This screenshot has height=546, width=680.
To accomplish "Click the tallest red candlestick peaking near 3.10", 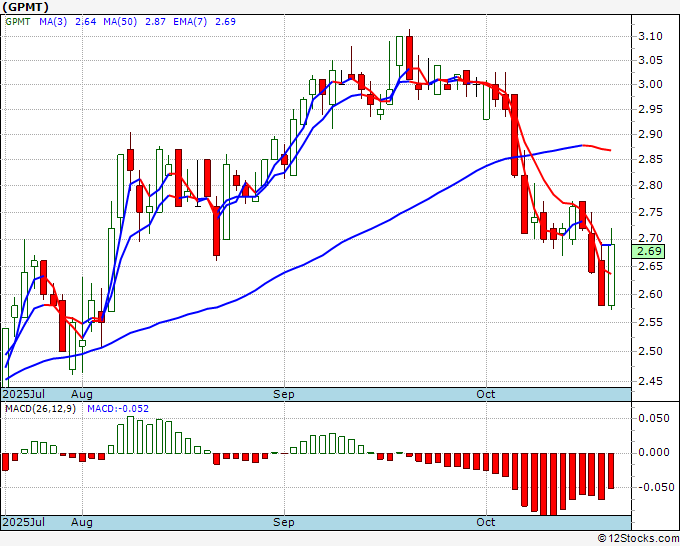I will point(409,58).
